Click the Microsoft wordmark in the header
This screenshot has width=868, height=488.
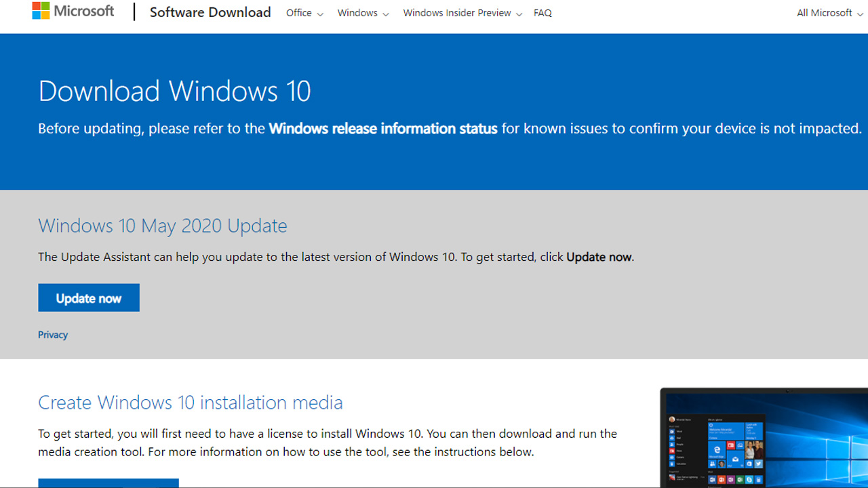pos(83,10)
